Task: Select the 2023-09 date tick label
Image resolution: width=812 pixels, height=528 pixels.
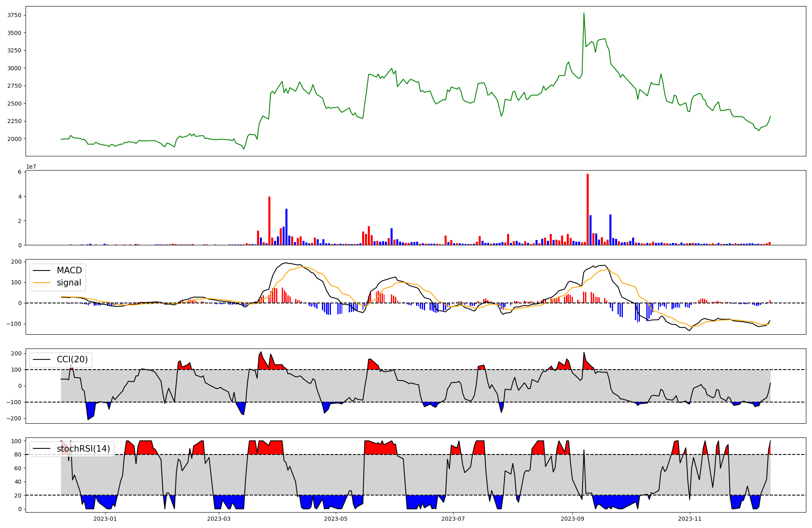Action: coord(572,519)
